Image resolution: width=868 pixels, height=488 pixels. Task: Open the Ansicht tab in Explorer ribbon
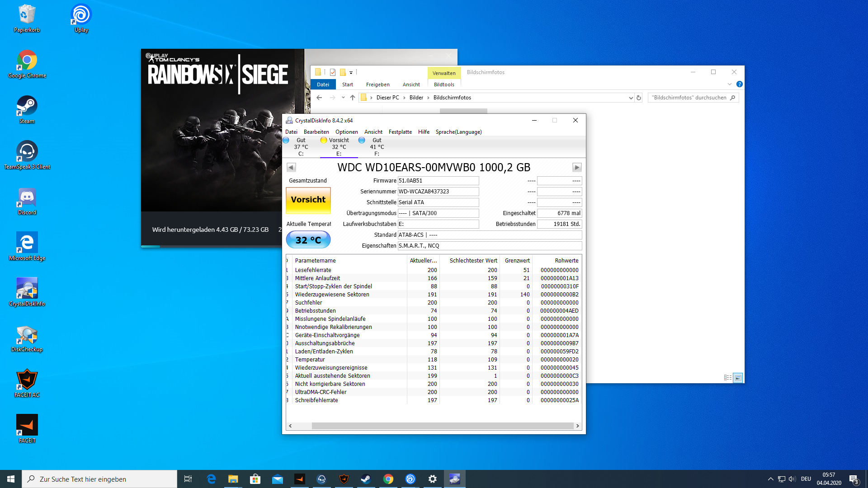click(411, 84)
